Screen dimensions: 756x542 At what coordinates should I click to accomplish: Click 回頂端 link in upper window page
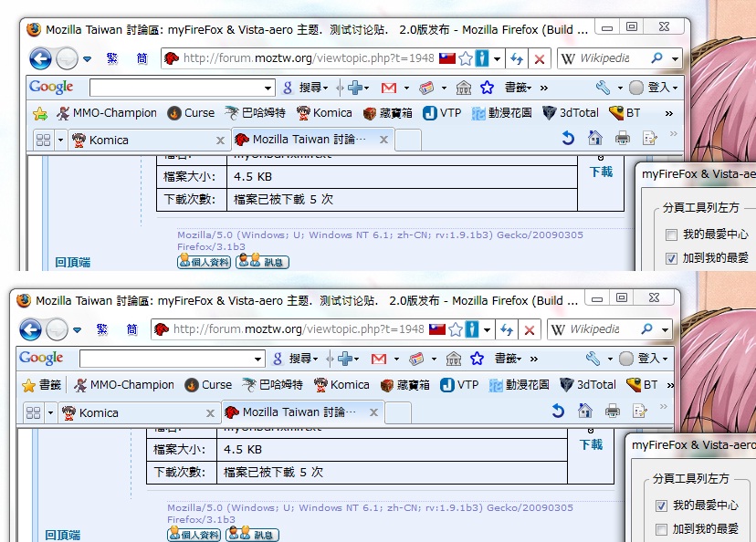tap(73, 262)
